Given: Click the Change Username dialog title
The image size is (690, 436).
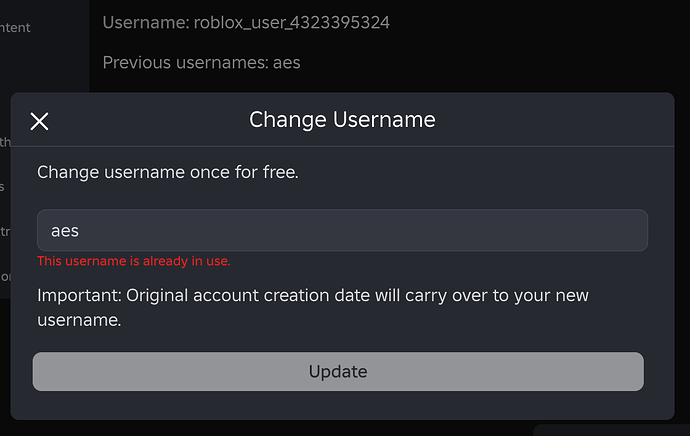Looking at the screenshot, I should (x=342, y=120).
